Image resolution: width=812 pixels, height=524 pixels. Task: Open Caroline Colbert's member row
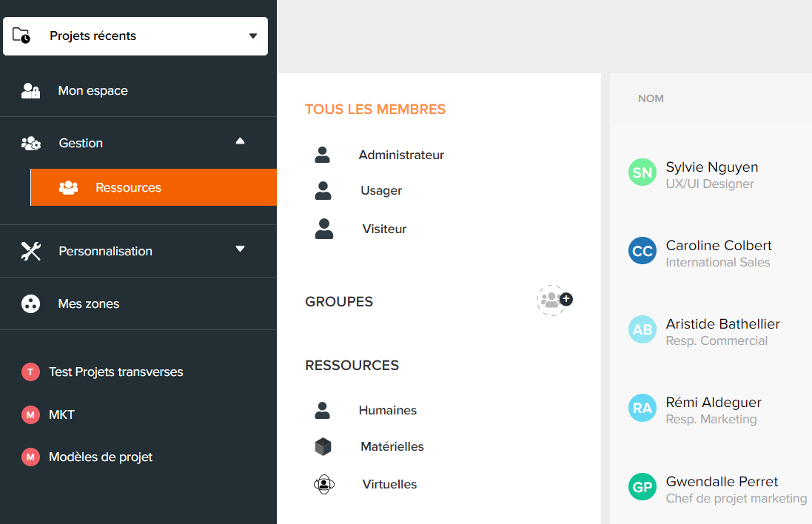tap(711, 253)
